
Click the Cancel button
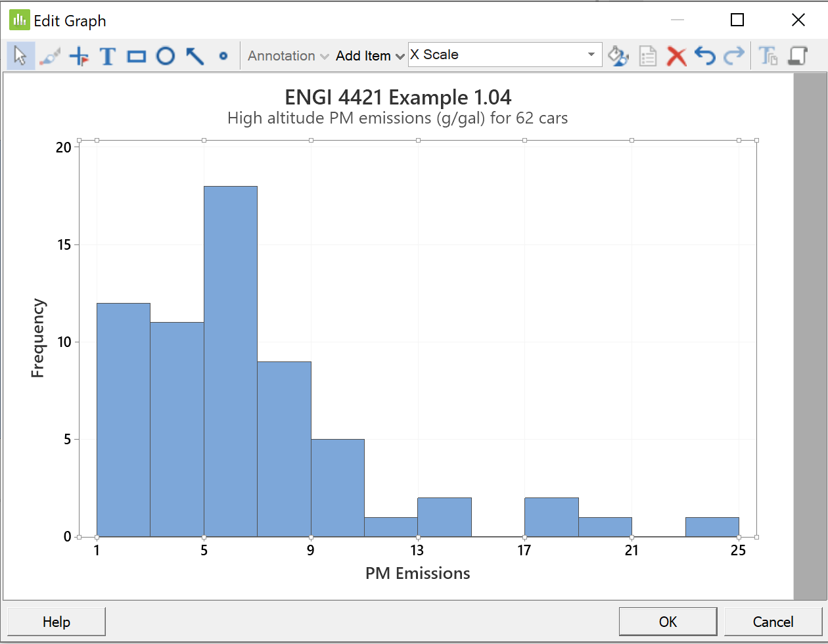click(x=773, y=622)
